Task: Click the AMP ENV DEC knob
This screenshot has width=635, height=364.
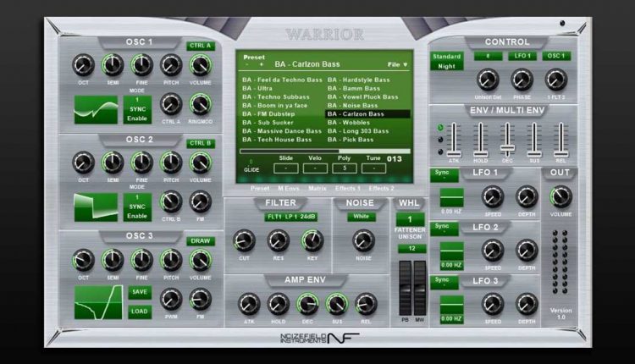Action: click(x=307, y=304)
